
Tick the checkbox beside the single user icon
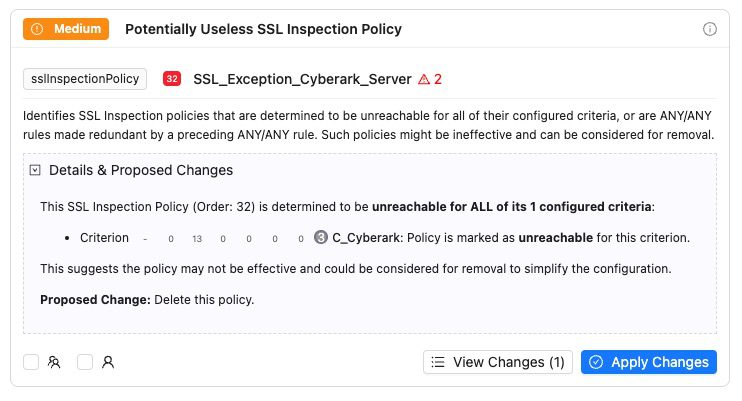pos(85,362)
